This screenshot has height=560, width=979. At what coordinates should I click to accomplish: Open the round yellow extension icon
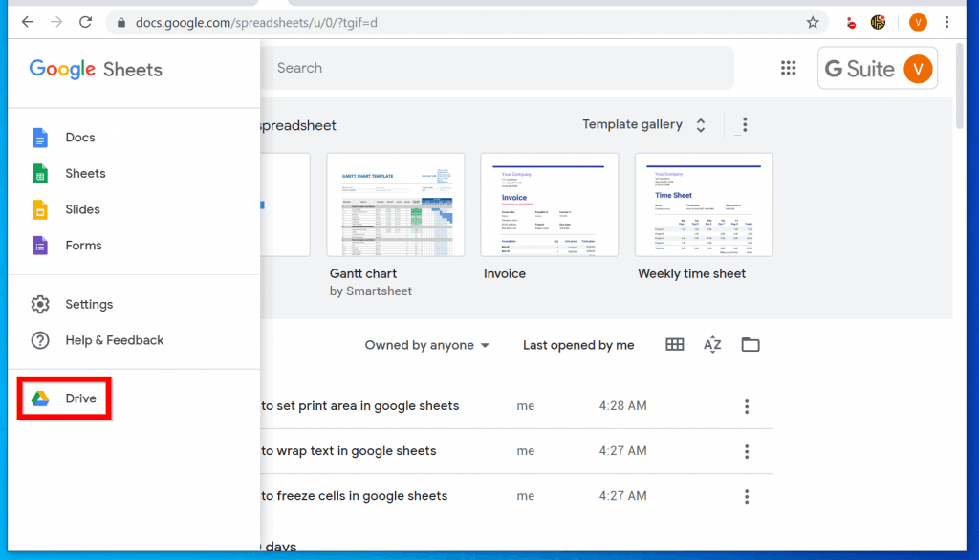coord(878,23)
